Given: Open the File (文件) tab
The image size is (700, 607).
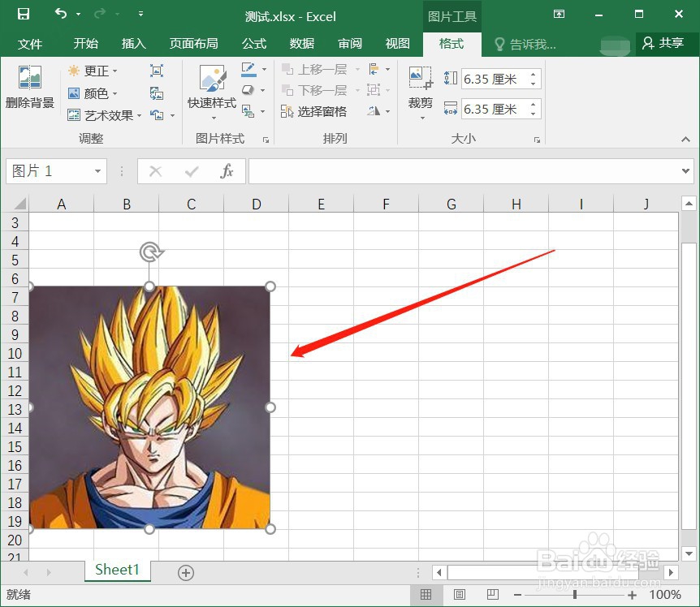Looking at the screenshot, I should (30, 44).
